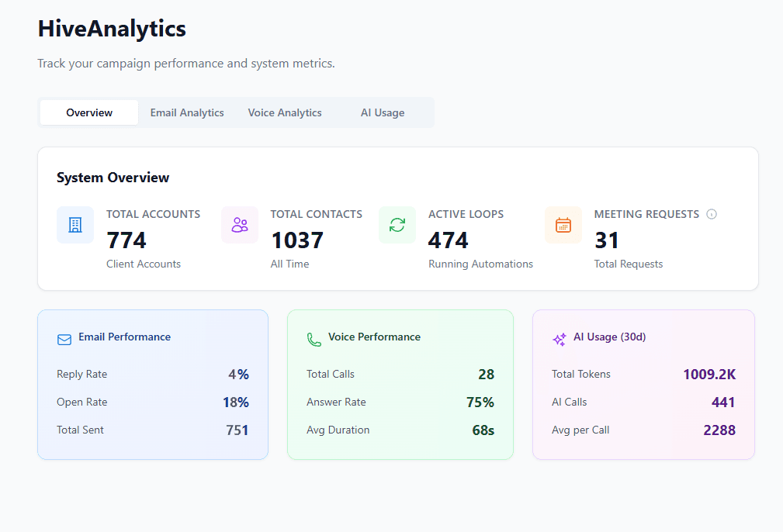Image resolution: width=783 pixels, height=532 pixels.
Task: Click the Active Loops 474 count
Action: [449, 240]
